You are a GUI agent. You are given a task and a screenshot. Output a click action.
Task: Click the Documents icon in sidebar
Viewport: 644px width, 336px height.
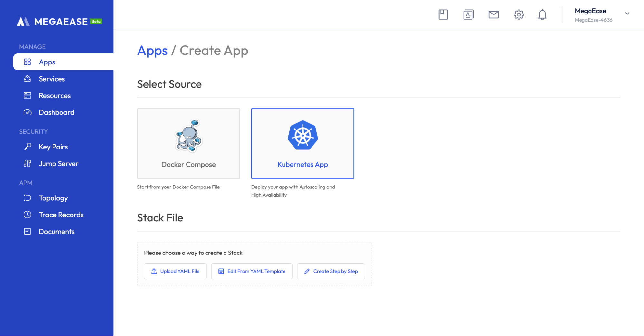tap(27, 231)
